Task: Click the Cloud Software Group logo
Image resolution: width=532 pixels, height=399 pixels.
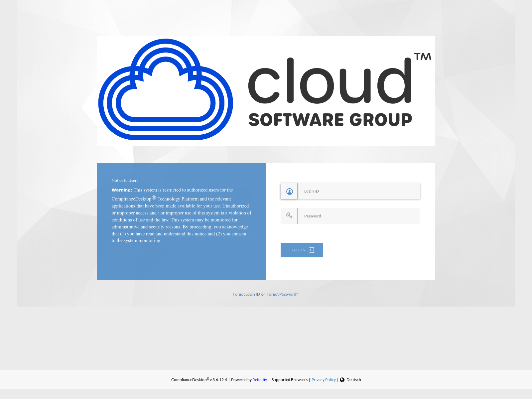Action: click(x=266, y=91)
